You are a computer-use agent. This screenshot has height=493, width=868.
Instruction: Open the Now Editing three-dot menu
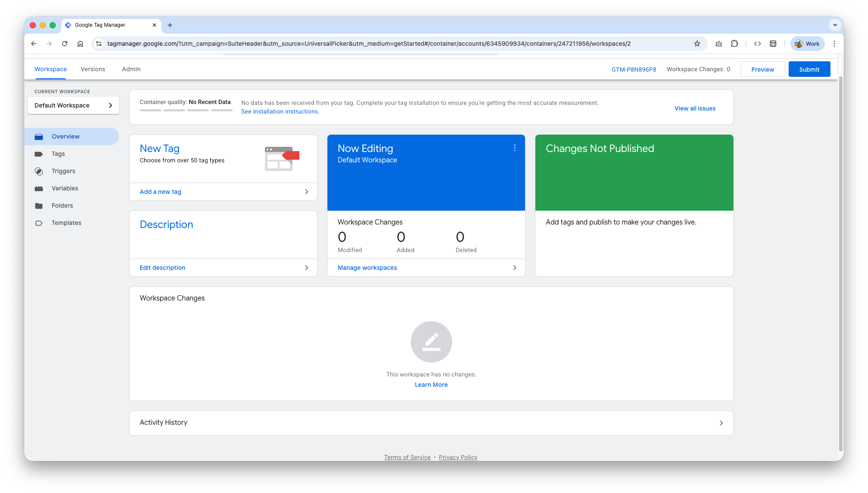[x=515, y=148]
